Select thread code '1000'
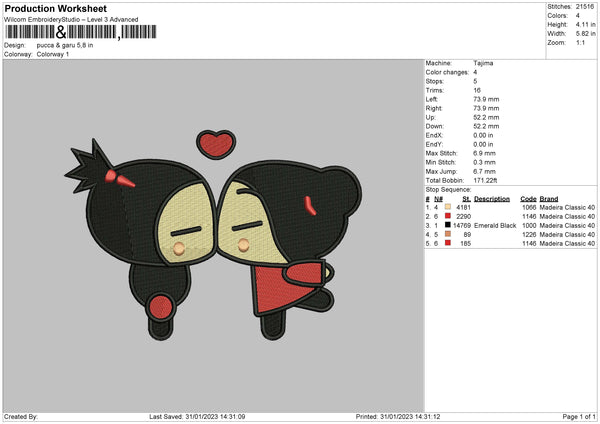 (529, 226)
